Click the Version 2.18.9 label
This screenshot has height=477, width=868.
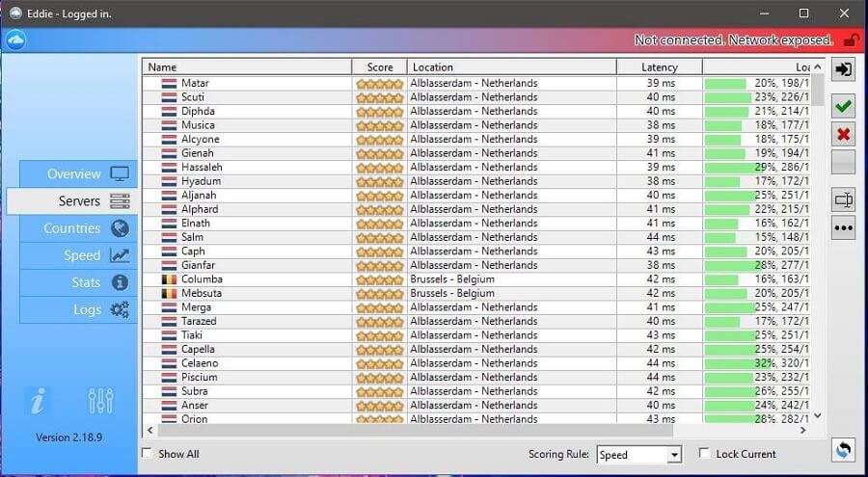(x=69, y=437)
